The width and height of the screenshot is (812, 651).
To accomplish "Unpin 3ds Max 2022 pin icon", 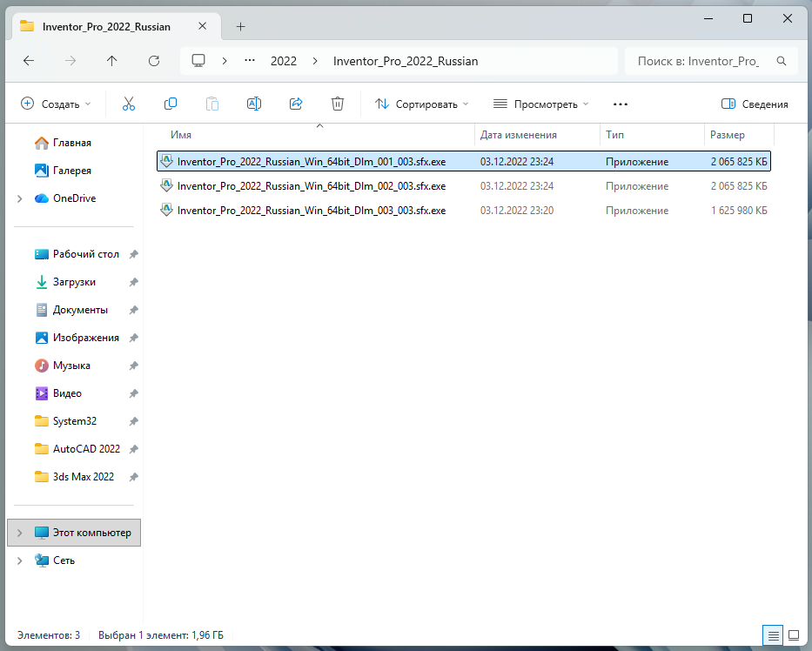I will click(x=134, y=477).
